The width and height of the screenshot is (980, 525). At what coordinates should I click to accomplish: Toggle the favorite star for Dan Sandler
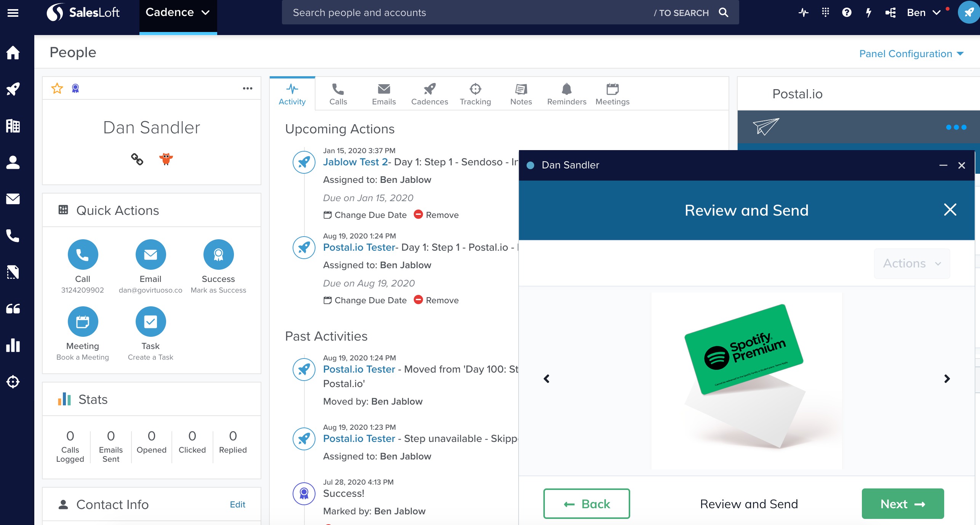[x=57, y=88]
